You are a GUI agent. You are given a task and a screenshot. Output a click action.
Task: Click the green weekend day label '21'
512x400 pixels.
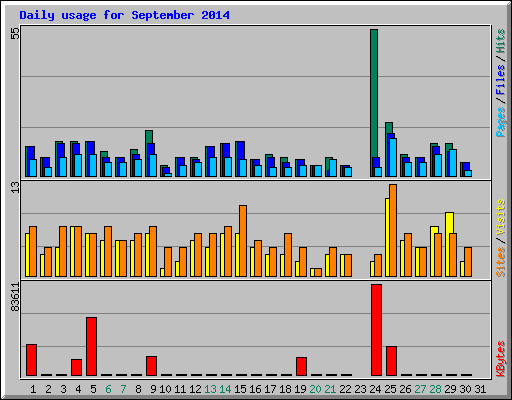[330, 389]
